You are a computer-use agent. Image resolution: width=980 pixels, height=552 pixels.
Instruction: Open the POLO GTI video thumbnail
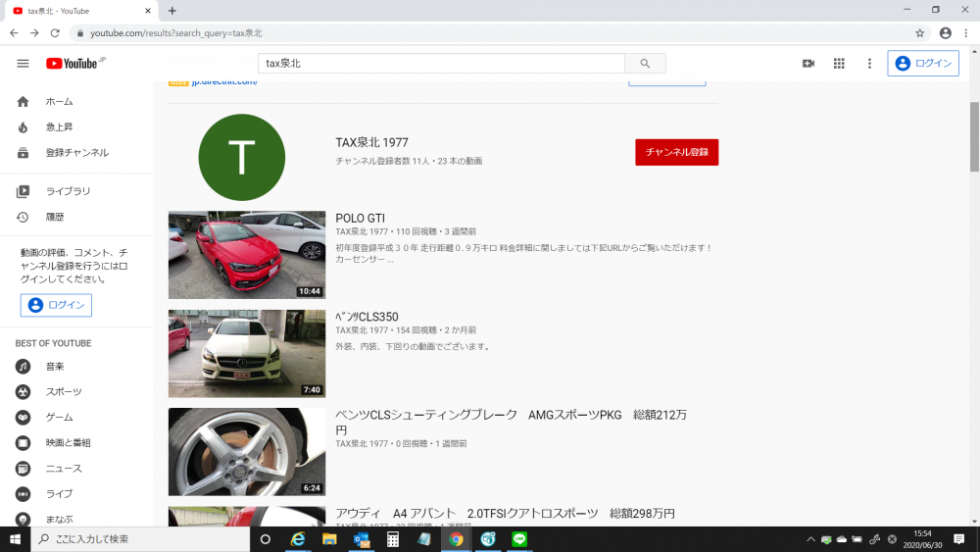(x=247, y=254)
